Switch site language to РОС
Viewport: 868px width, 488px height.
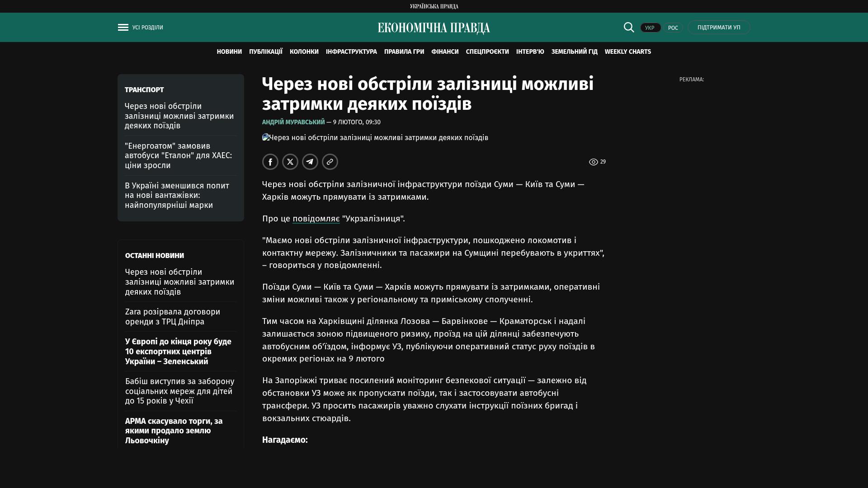(673, 28)
